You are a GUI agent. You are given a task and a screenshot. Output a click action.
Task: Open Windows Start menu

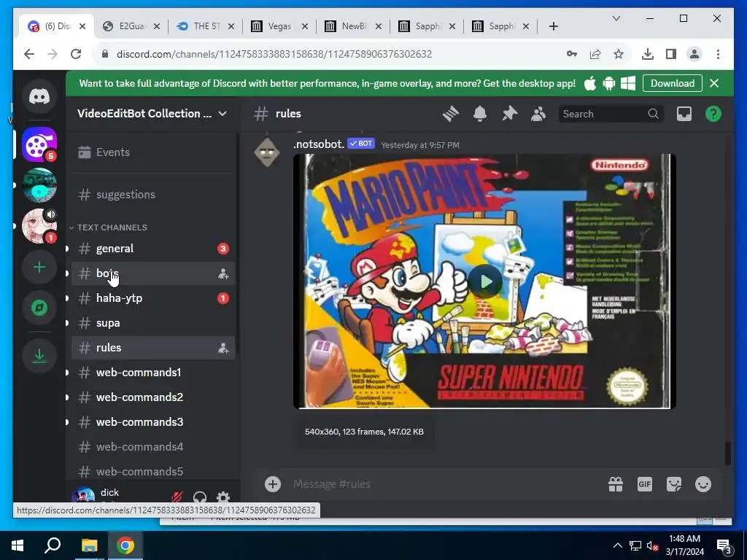click(18, 545)
